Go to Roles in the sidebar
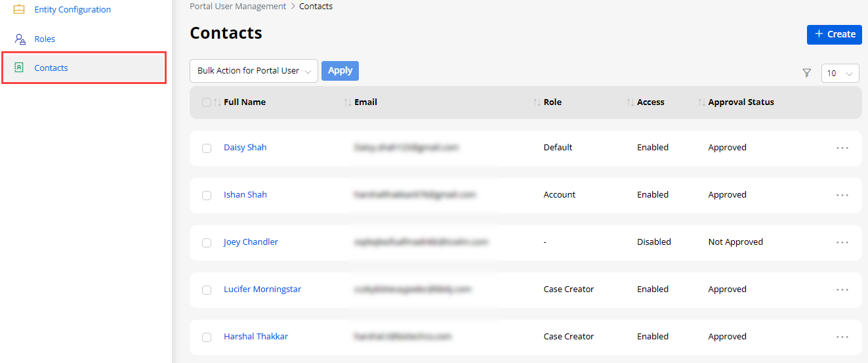This screenshot has width=868, height=363. 45,39
